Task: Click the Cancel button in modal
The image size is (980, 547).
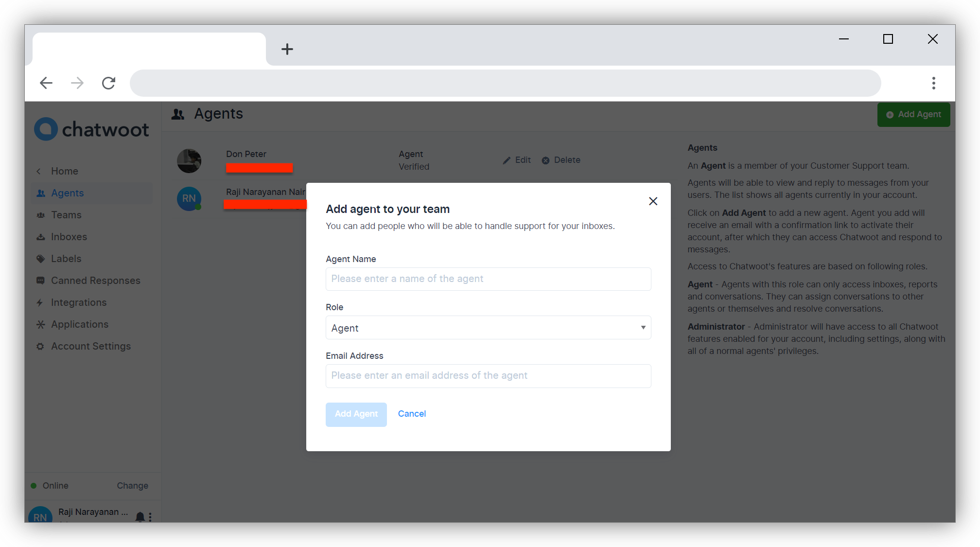Action: 411,414
